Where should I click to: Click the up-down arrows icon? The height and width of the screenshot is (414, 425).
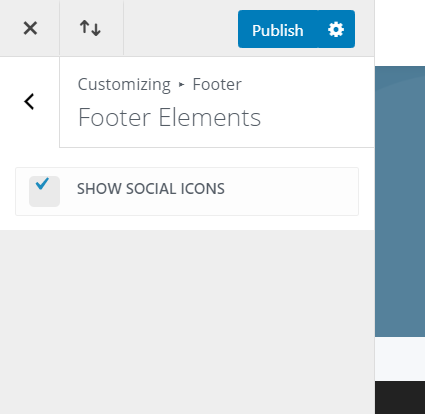pyautogui.click(x=90, y=28)
